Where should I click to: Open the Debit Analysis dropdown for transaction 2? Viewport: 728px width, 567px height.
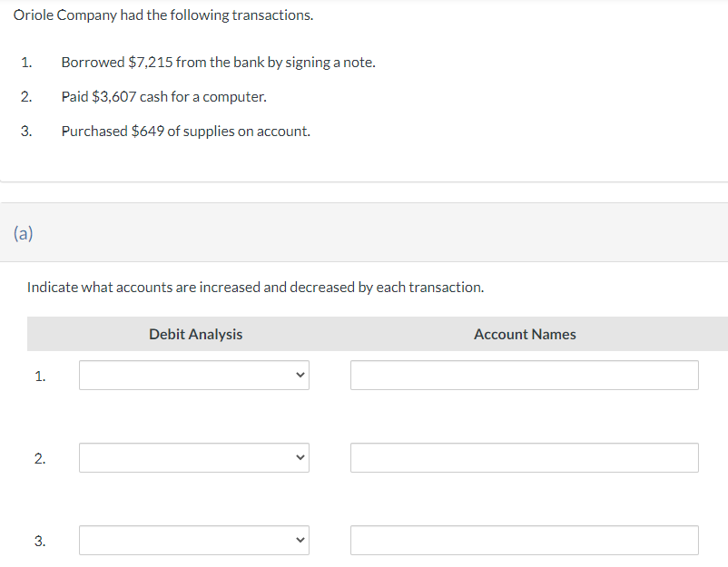pyautogui.click(x=193, y=457)
